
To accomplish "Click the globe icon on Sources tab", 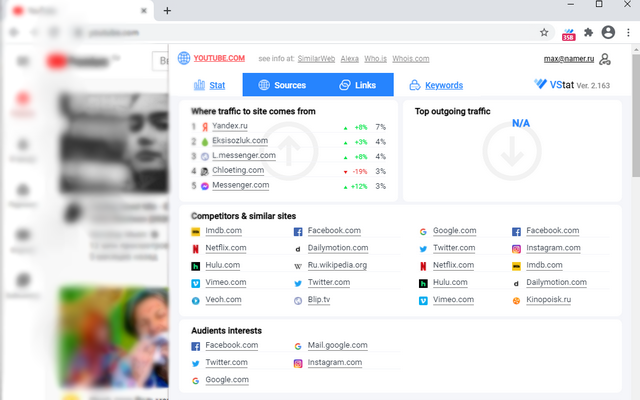I will click(264, 85).
